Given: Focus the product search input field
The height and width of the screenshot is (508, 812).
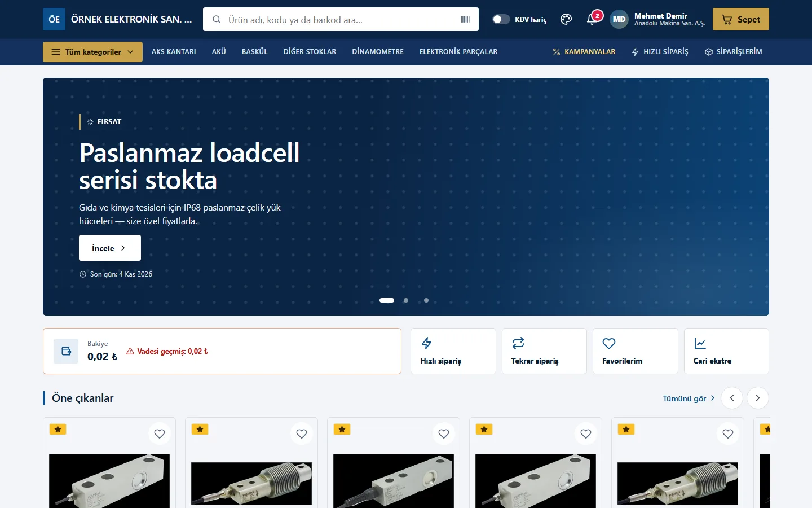Looking at the screenshot, I should [x=341, y=19].
